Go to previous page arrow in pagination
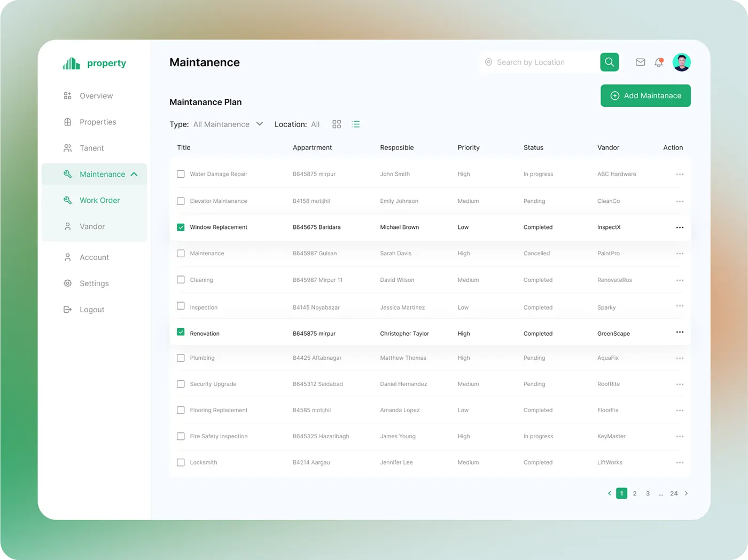Image resolution: width=748 pixels, height=560 pixels. coord(610,493)
